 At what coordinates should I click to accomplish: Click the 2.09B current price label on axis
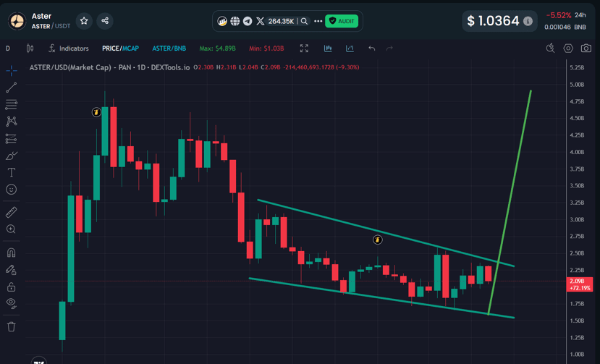click(x=579, y=284)
